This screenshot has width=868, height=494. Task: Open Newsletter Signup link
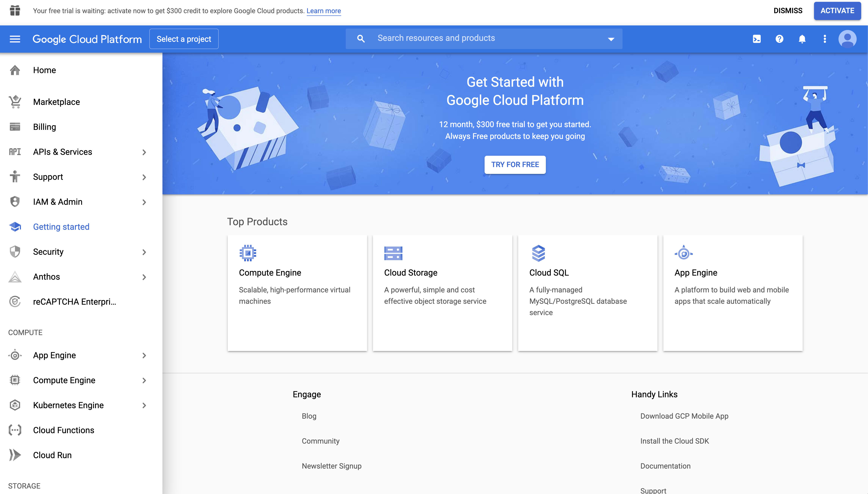[332, 466]
